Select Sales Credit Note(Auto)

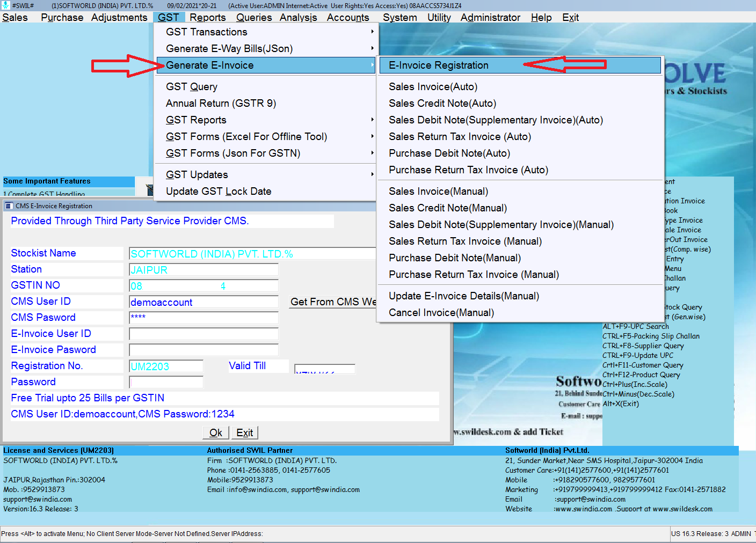point(520,104)
